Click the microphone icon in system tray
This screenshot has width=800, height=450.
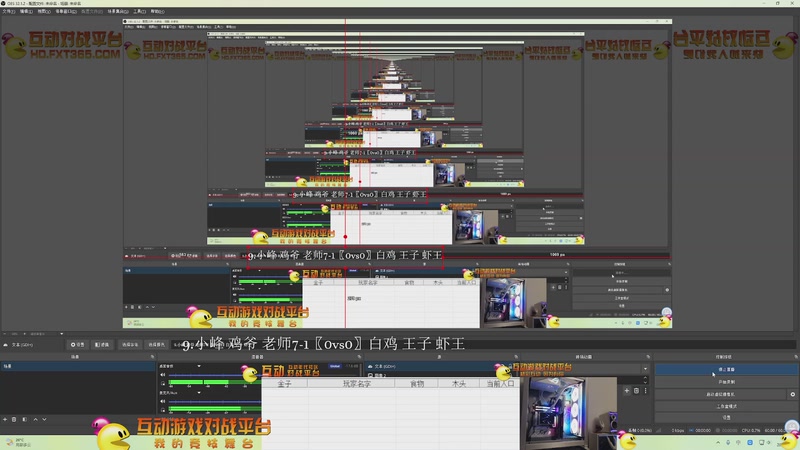click(728, 442)
